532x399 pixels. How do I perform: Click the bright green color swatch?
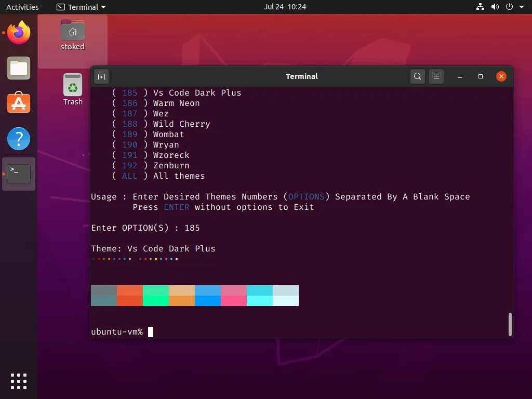click(x=156, y=301)
